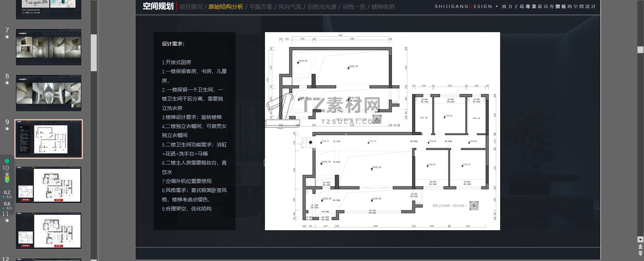The image size is (644, 261).
Task: Click the upload speed 0.2 K/s indicator
Action: click(7, 194)
